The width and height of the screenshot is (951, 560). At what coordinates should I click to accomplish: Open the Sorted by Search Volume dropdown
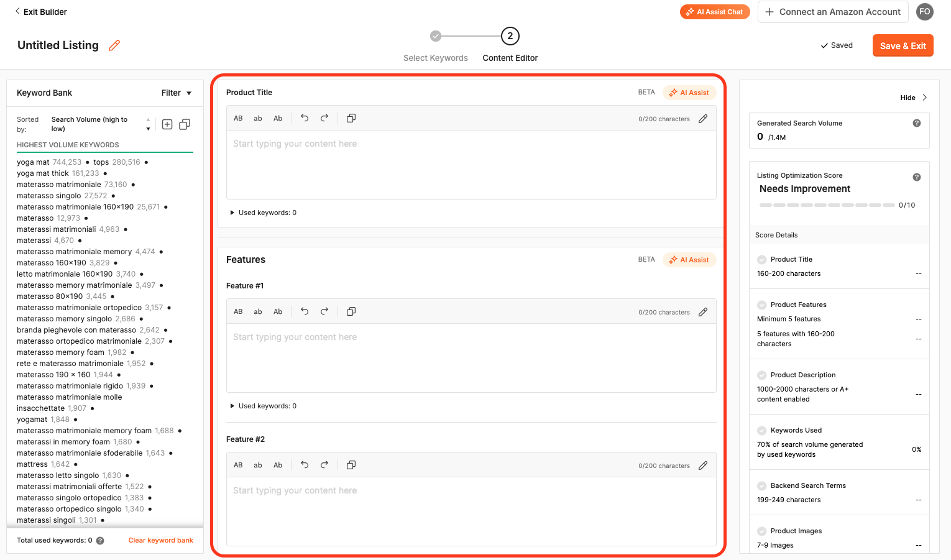click(101, 124)
